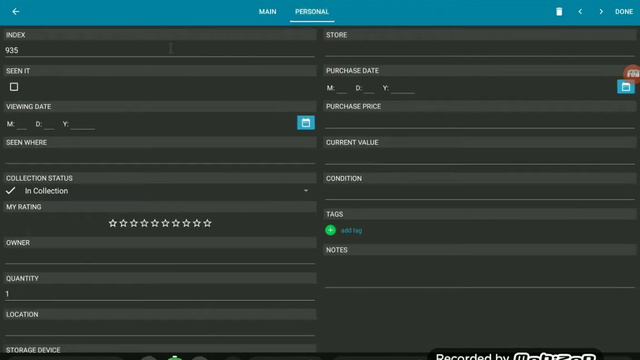Focus the Location input field
The height and width of the screenshot is (360, 640).
[x=159, y=329]
